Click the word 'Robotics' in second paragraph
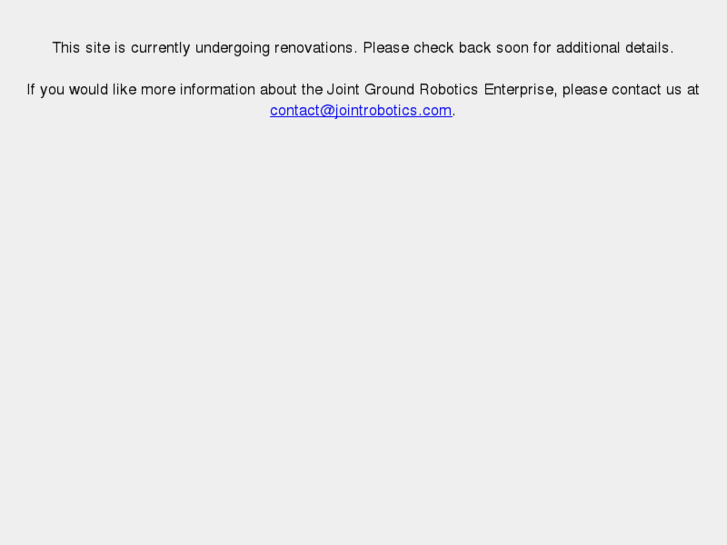 [x=448, y=89]
